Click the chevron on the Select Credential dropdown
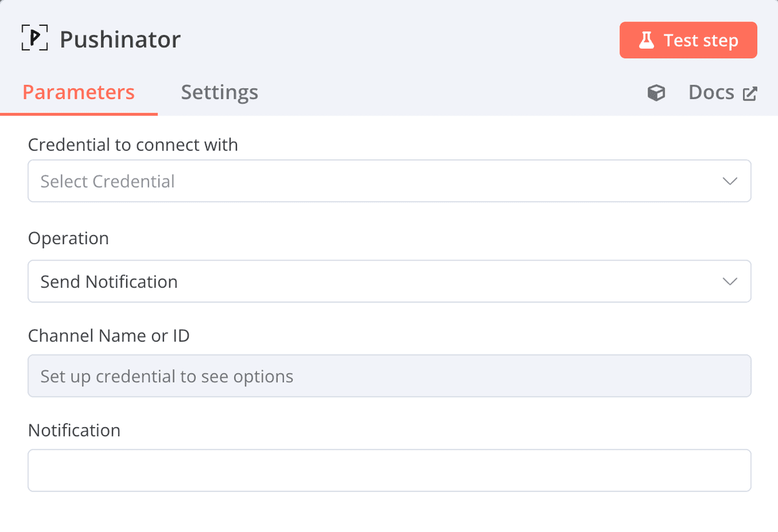The height and width of the screenshot is (532, 778). (729, 181)
